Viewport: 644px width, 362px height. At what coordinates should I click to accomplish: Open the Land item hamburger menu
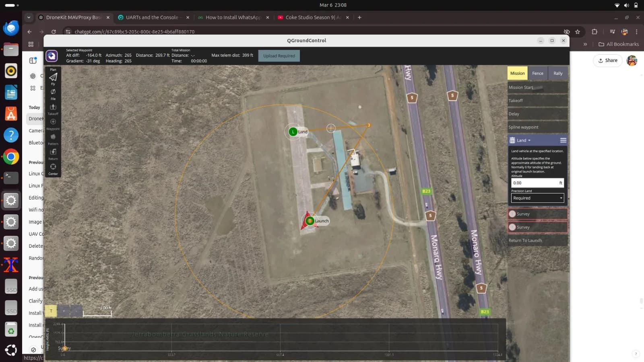[563, 140]
